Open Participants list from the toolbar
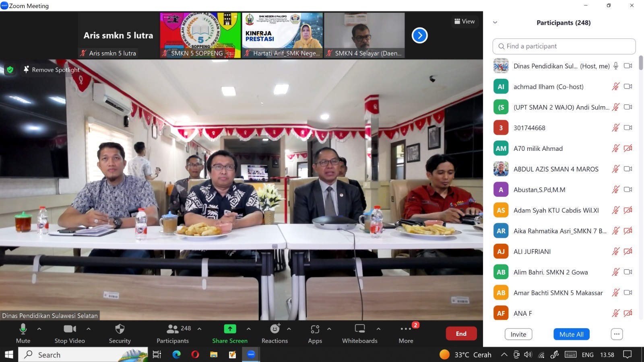 coord(173,329)
